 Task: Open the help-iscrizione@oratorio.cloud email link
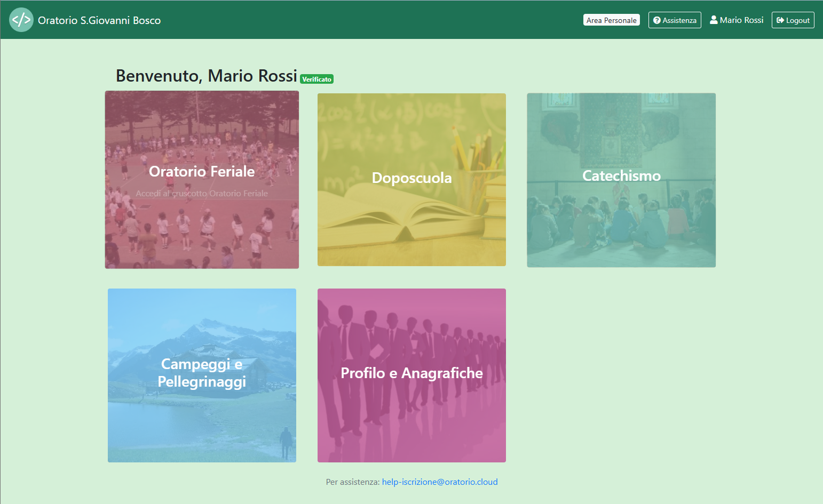440,482
